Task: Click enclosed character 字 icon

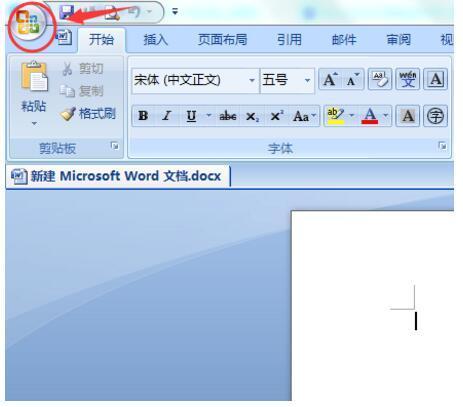Action: 435,116
